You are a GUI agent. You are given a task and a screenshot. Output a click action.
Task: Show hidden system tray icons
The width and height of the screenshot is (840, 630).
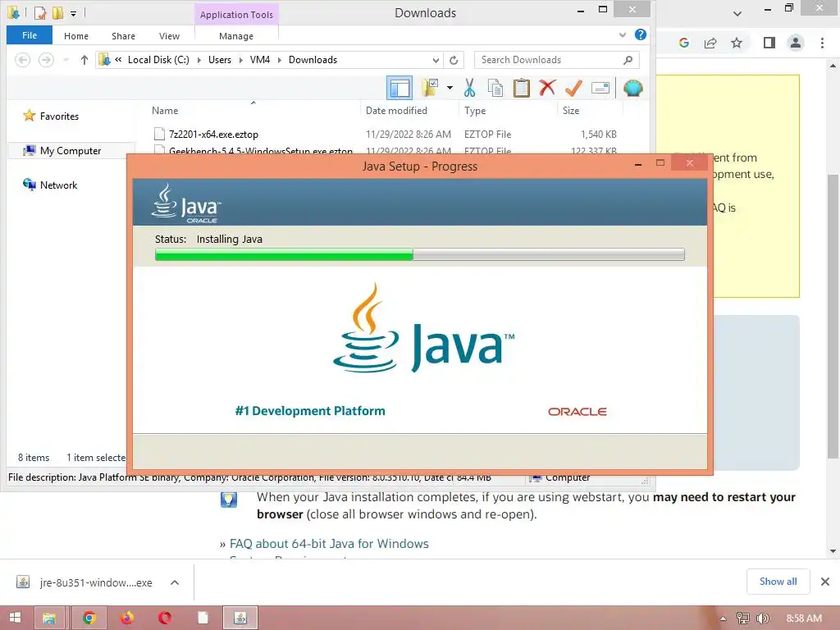(723, 619)
